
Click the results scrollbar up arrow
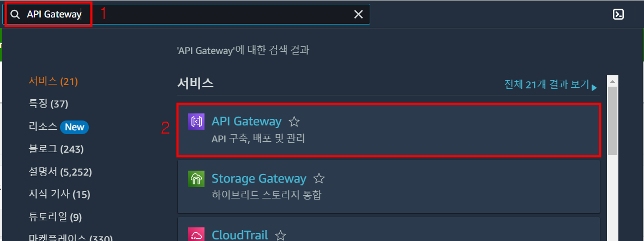613,81
